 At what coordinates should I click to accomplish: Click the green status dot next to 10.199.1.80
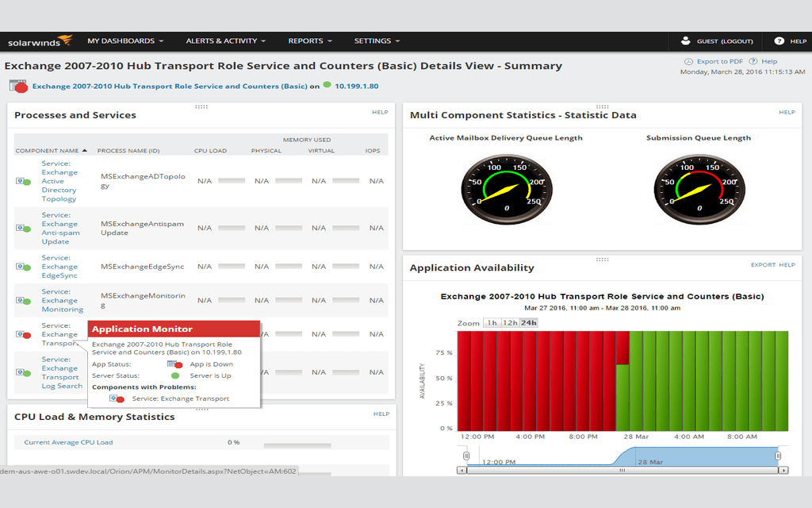(x=326, y=86)
